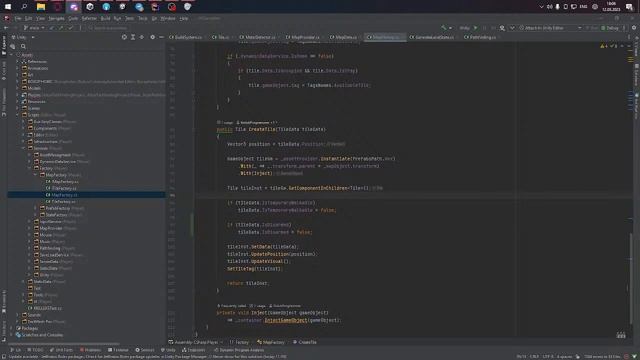
Task: Switch to the PathFinding.cs editor tab
Action: pyautogui.click(x=480, y=37)
